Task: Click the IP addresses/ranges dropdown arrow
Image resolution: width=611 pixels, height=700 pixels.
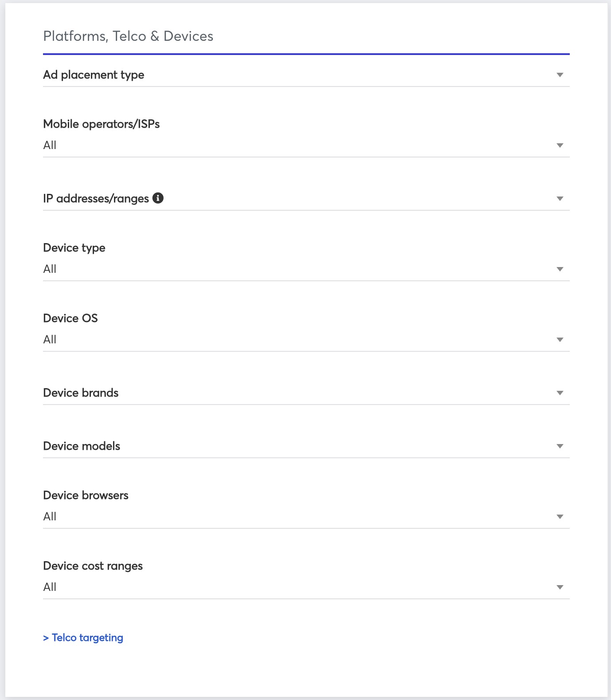Action: coord(560,199)
